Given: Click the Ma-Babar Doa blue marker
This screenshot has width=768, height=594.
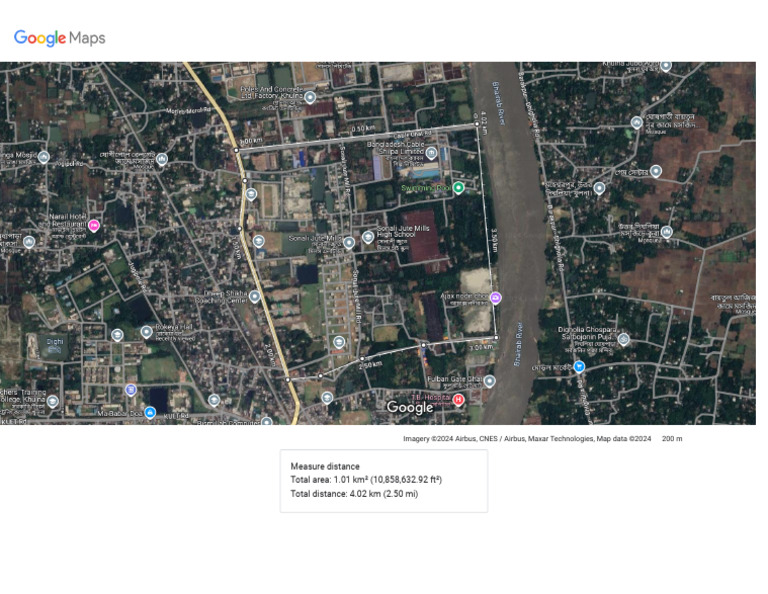Looking at the screenshot, I should coord(150,412).
